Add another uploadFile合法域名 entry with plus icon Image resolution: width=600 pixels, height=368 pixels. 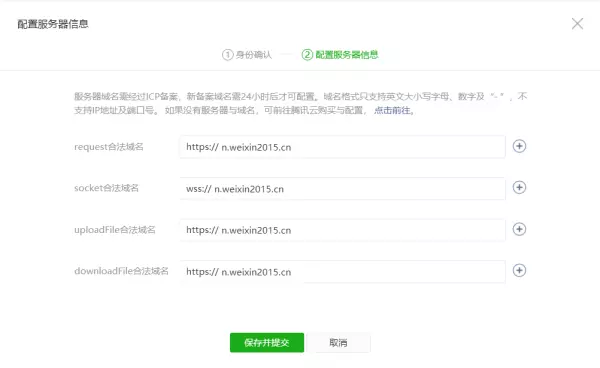pos(519,229)
